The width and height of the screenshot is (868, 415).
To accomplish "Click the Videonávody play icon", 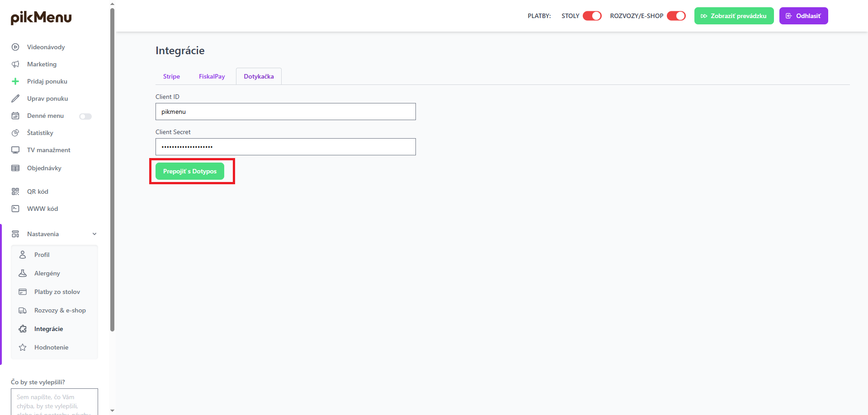I will (15, 47).
